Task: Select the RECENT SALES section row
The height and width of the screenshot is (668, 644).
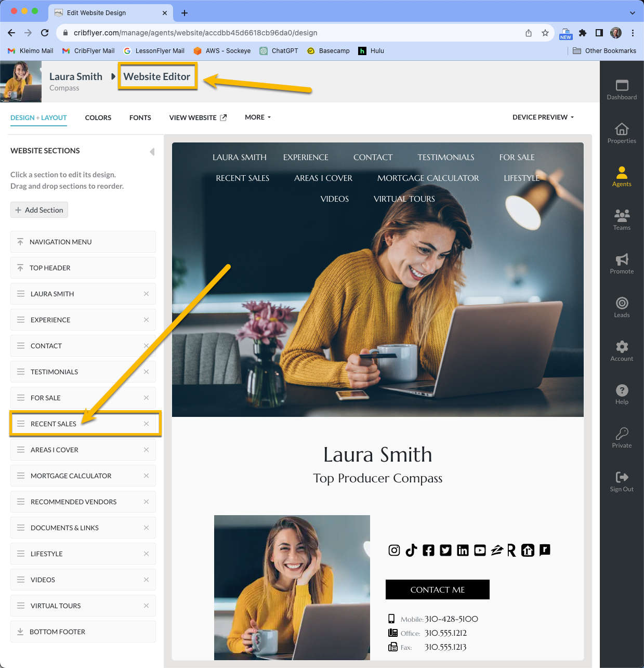Action: (x=83, y=424)
